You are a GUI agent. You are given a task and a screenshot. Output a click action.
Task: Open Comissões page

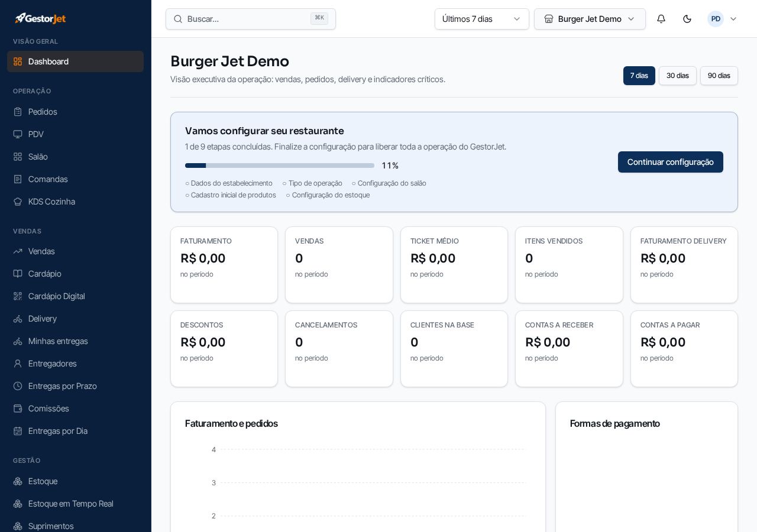click(75, 408)
